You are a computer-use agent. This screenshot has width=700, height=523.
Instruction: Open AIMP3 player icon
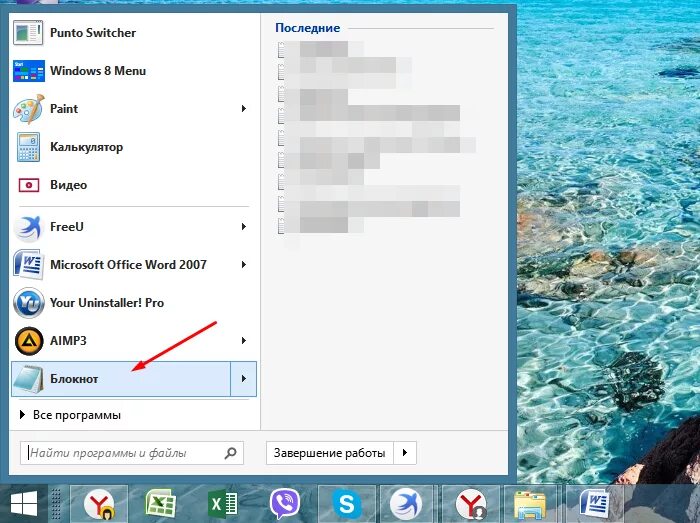[x=29, y=341]
